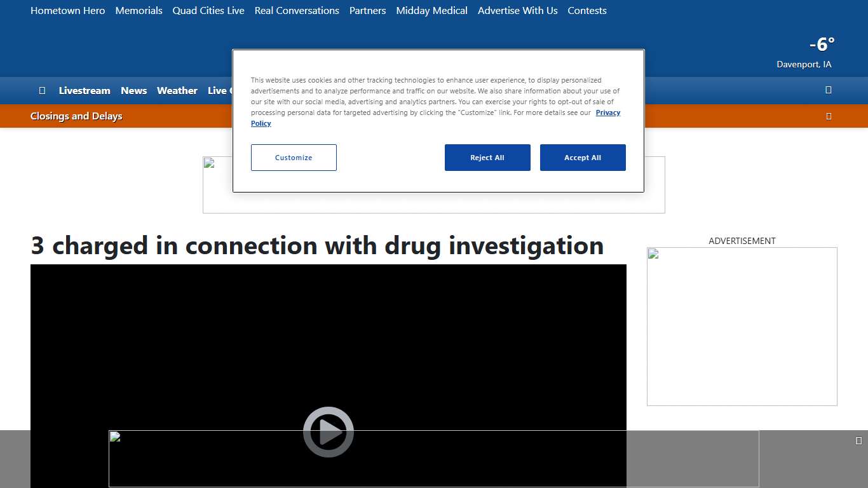The width and height of the screenshot is (868, 488).
Task: Visit the Midday Medical page
Action: click(431, 11)
